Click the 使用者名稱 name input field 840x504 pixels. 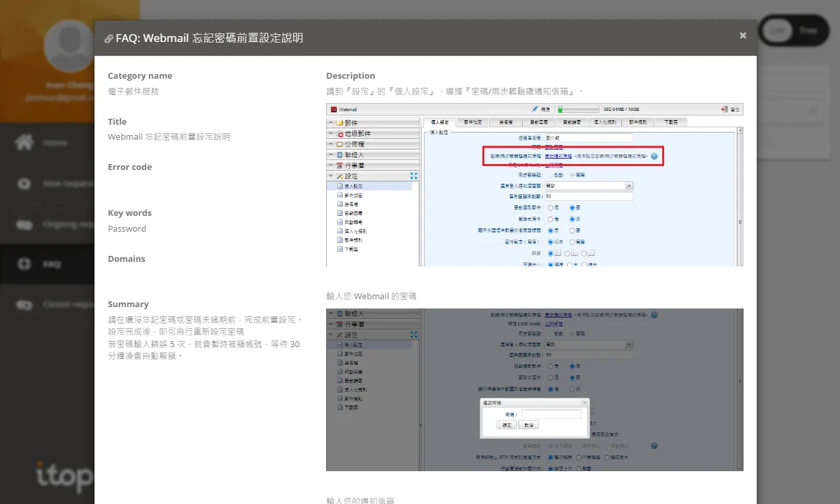[x=589, y=138]
